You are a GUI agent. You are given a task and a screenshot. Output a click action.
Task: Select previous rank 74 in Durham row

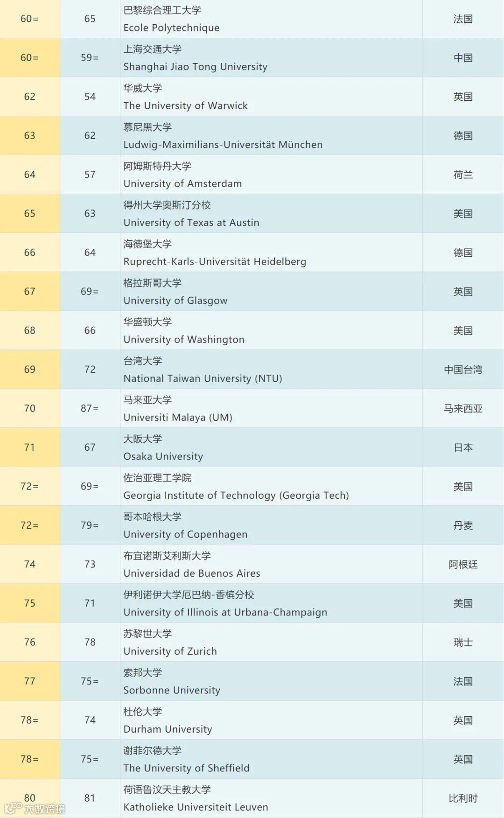90,720
